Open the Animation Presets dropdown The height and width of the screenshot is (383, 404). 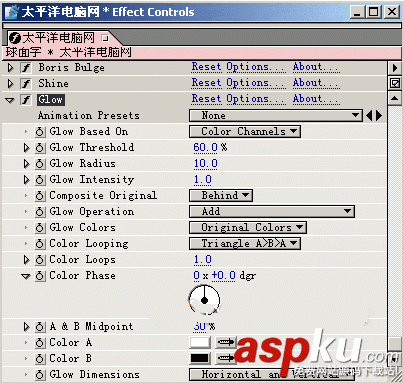click(x=276, y=116)
